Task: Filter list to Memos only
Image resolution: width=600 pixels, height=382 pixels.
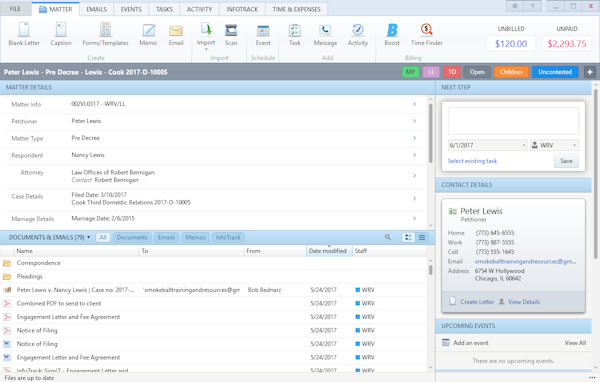Action: (195, 237)
